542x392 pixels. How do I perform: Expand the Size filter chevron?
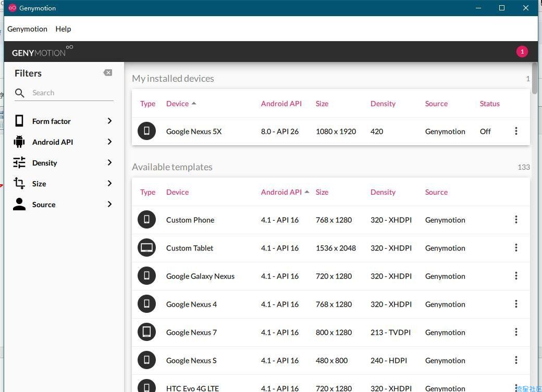(x=109, y=183)
